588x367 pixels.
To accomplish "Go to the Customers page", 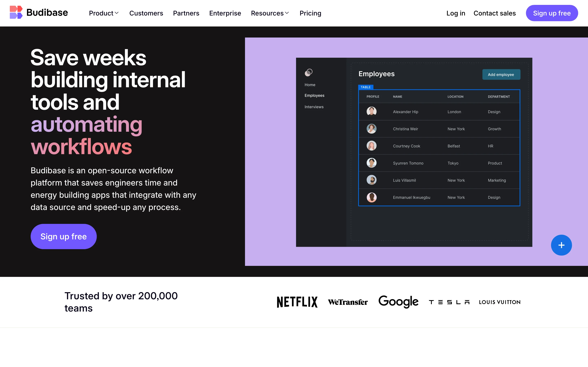I will click(146, 13).
